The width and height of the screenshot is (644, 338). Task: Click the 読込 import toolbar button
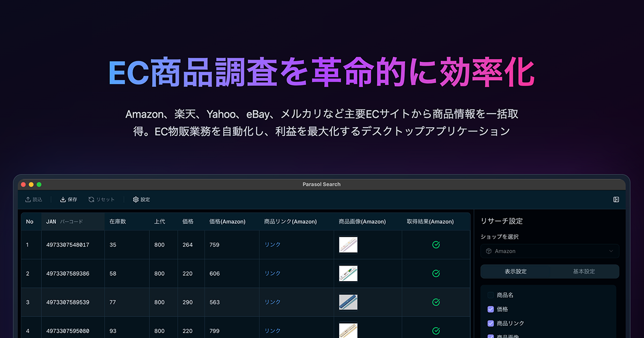33,200
